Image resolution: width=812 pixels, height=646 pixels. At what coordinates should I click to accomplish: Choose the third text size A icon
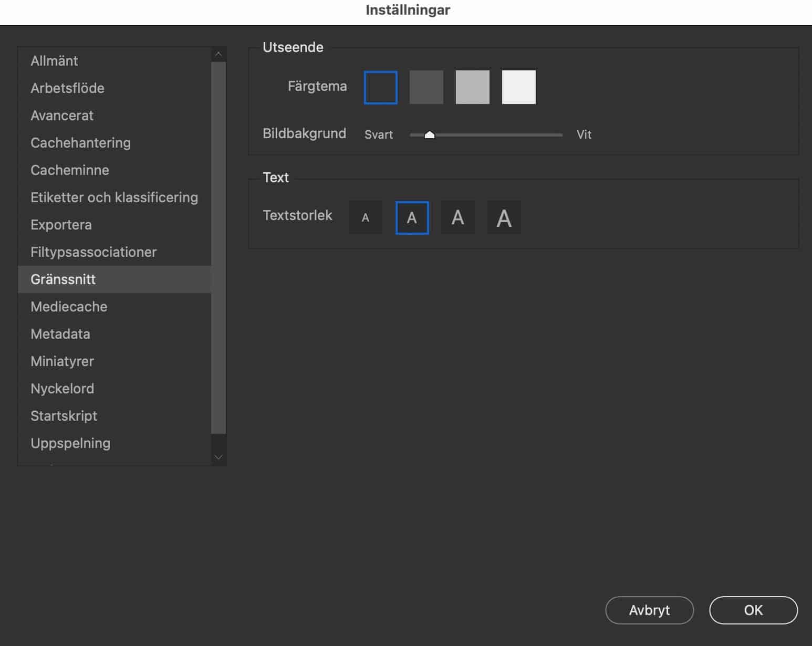(458, 217)
